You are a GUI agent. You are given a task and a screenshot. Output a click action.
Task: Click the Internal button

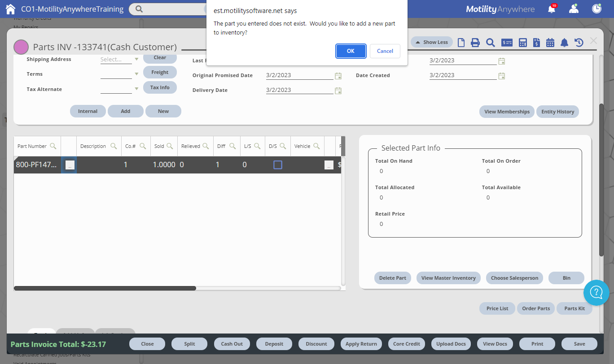tap(88, 111)
